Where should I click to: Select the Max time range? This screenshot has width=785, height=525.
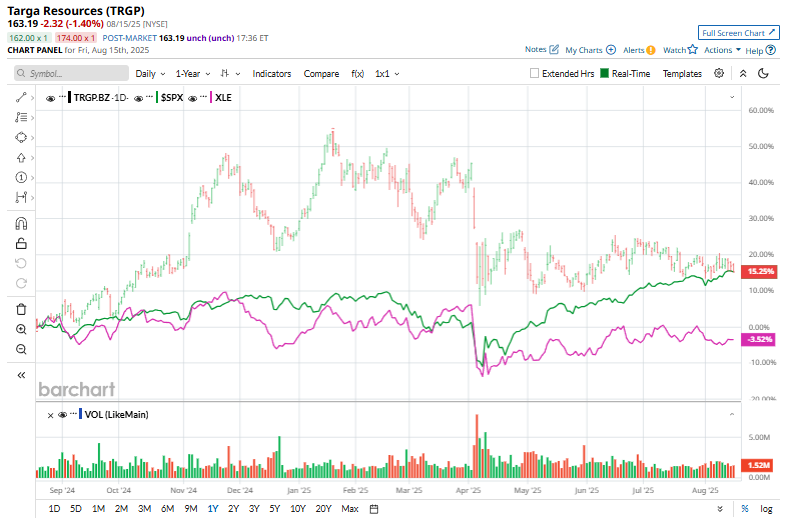(x=349, y=509)
